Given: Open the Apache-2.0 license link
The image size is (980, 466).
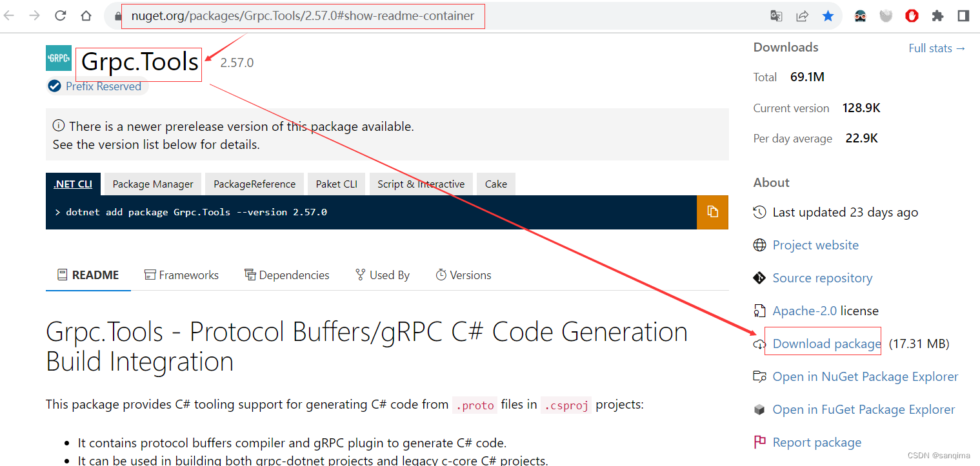Looking at the screenshot, I should coord(805,311).
